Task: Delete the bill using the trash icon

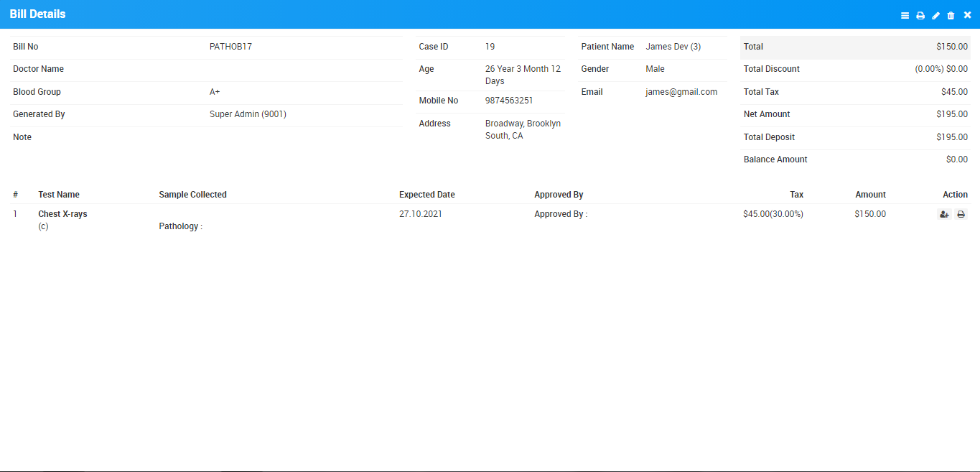Action: pos(951,15)
